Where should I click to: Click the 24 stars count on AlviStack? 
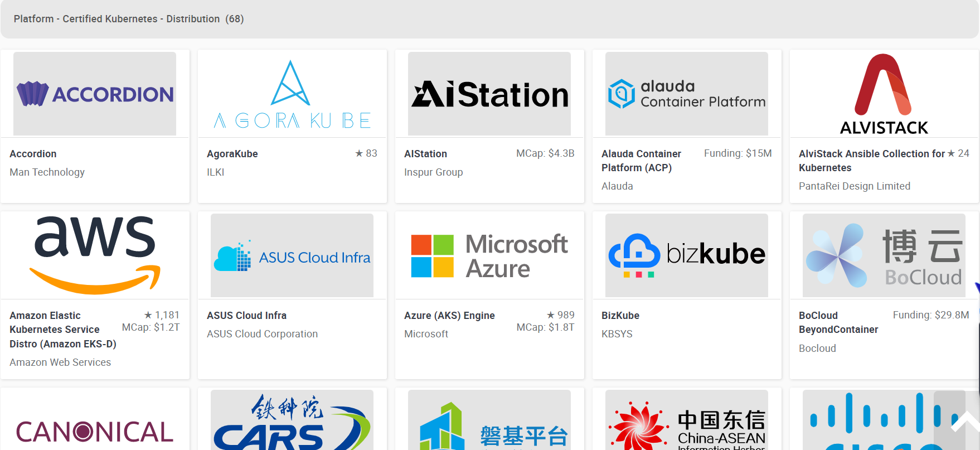pos(958,153)
